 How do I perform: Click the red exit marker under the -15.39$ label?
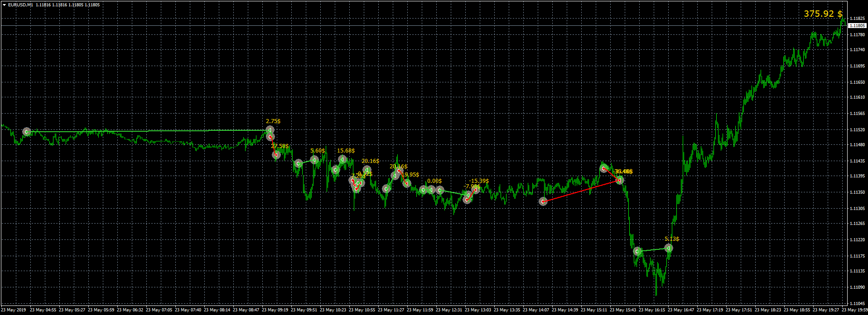click(x=476, y=189)
